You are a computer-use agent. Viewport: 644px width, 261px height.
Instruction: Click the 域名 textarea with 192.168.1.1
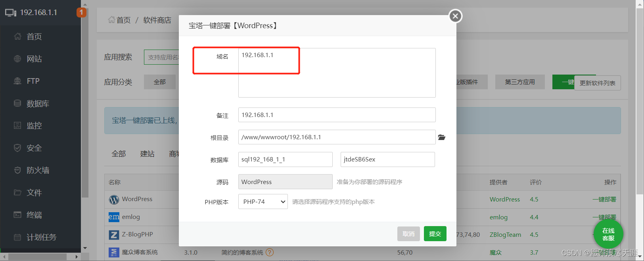(337, 73)
